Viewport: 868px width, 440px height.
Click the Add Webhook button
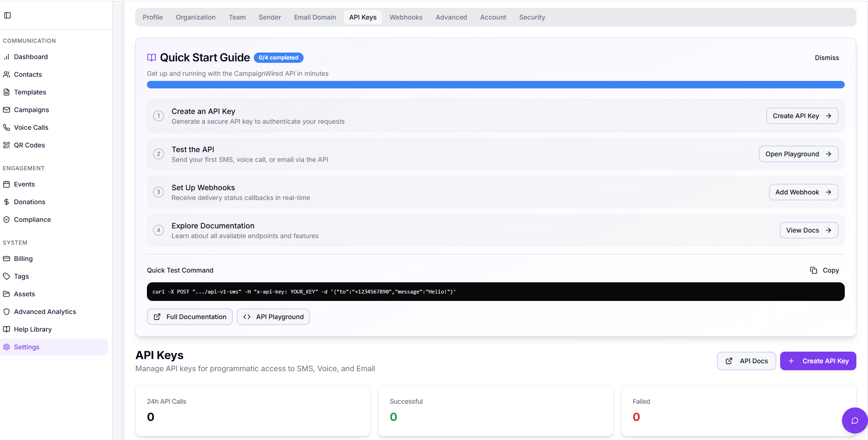coord(803,192)
